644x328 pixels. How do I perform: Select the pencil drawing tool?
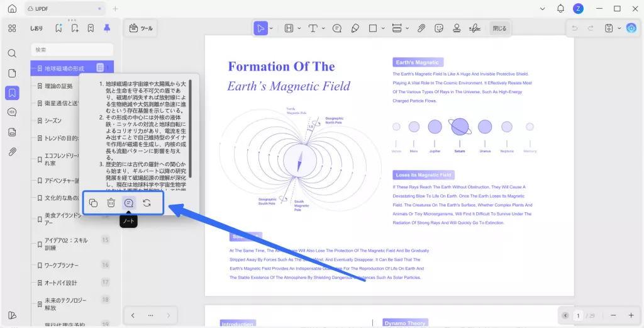tap(355, 28)
